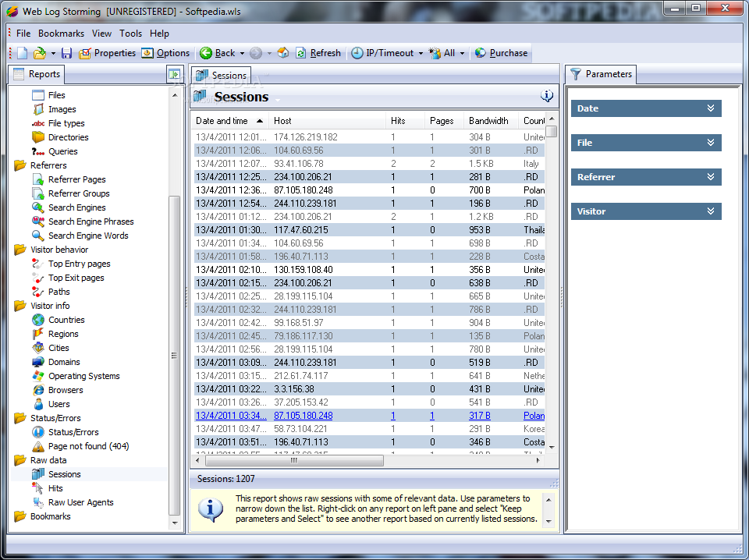Sort by Date and time column header
Image resolution: width=749 pixels, height=560 pixels.
[229, 121]
